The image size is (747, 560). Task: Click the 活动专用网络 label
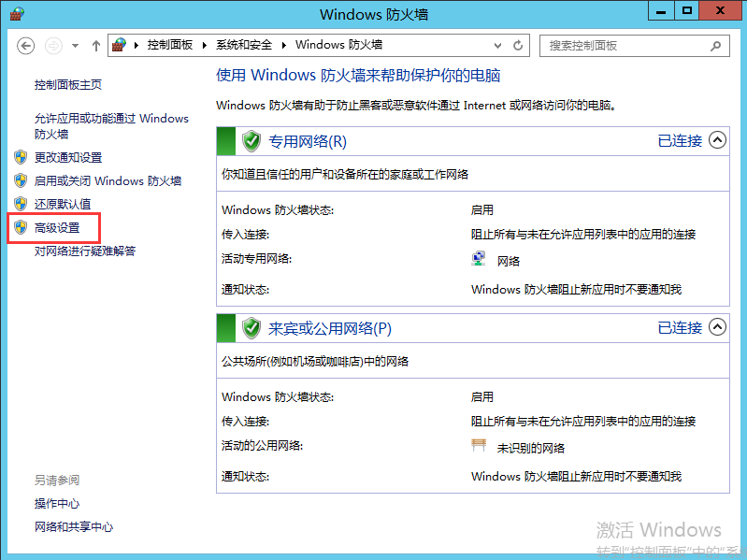(257, 259)
